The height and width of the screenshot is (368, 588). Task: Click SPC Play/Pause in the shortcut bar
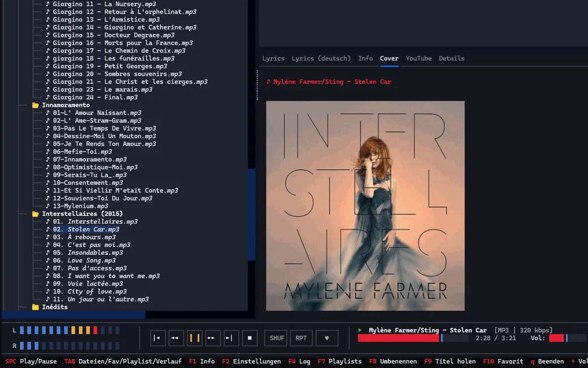(31, 362)
